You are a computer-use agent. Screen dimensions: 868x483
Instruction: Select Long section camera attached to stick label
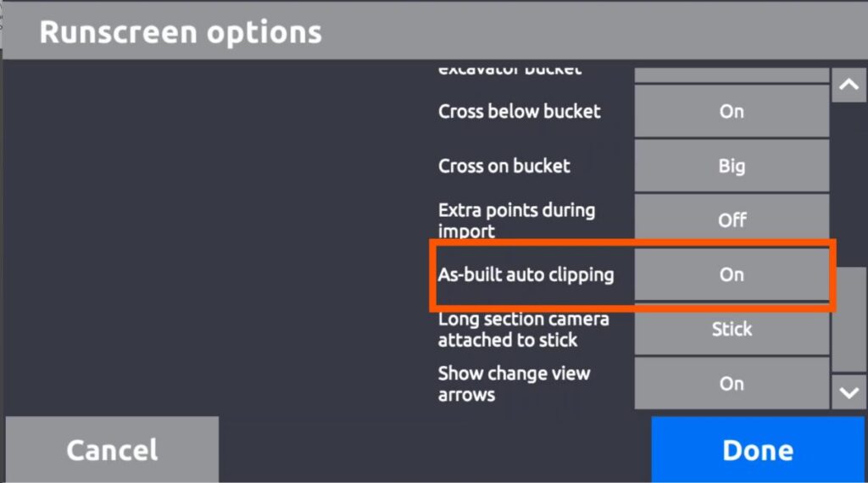coord(524,329)
